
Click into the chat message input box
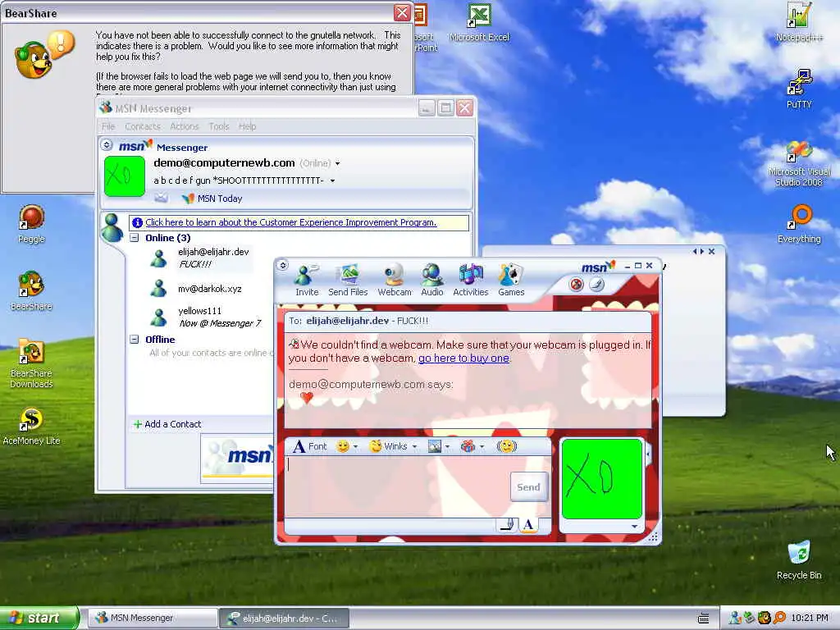pos(396,486)
